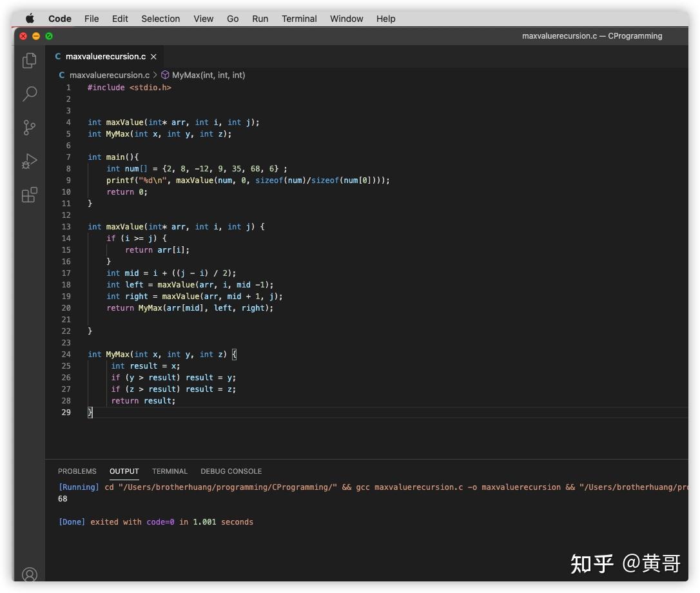Click the 'if (i >= j) {' line
Screen dimensions: 700x593
click(137, 238)
